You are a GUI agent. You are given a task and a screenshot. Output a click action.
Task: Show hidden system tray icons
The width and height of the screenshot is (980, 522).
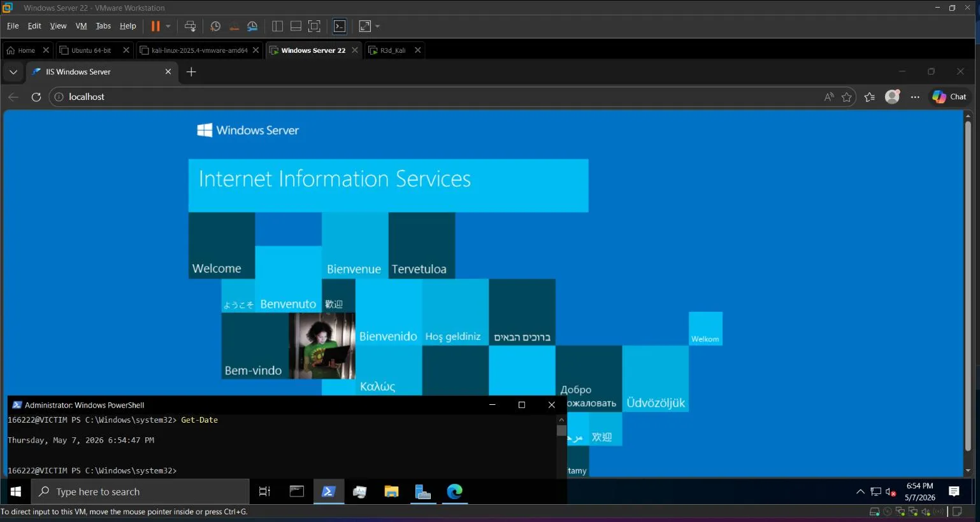coord(860,491)
